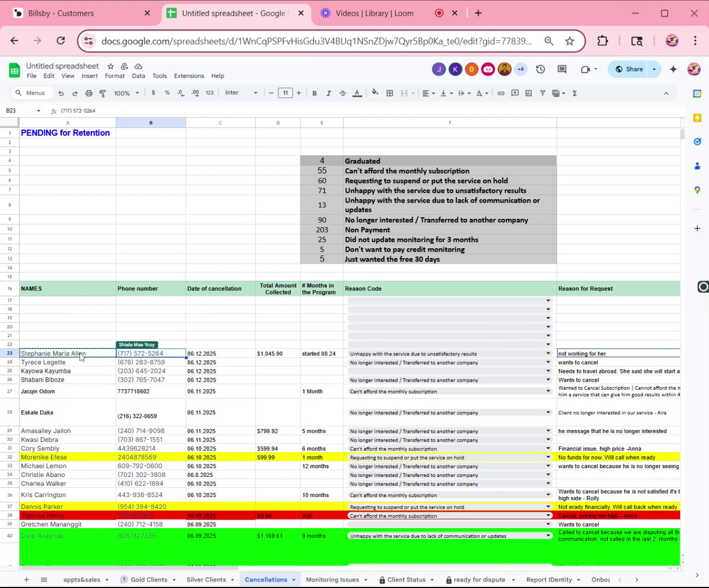Viewport: 709px width, 588px height.
Task: Open the 100% zoom dropdown
Action: click(126, 93)
